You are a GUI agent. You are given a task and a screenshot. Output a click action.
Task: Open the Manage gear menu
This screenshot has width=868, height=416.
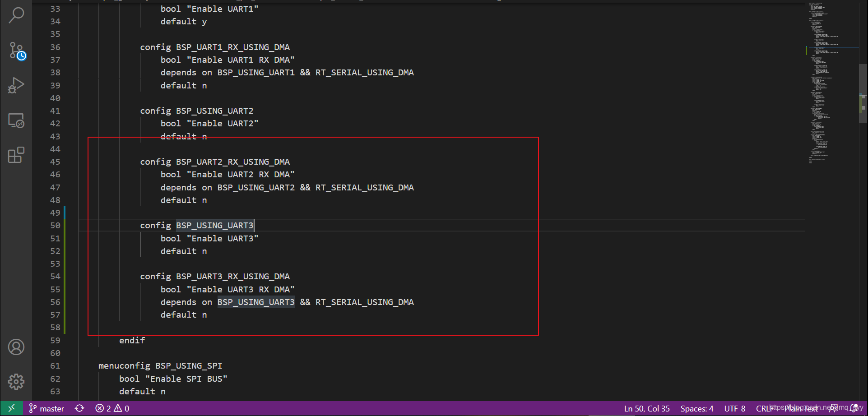pyautogui.click(x=17, y=381)
